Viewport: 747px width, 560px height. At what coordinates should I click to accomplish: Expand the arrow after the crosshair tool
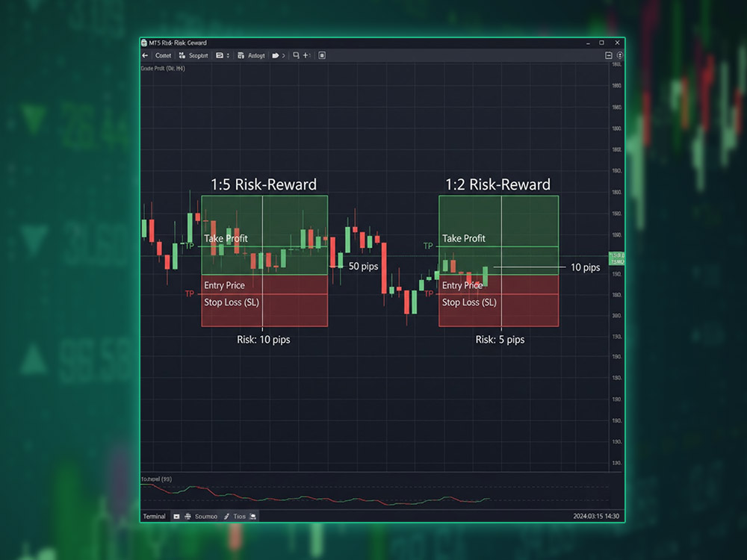click(x=309, y=55)
